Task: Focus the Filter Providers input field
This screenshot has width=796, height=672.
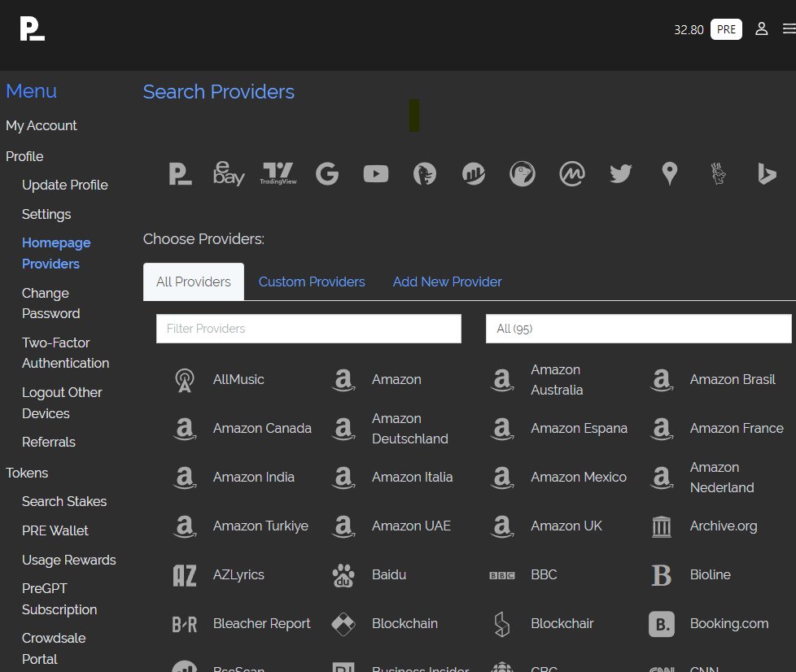Action: [x=308, y=329]
